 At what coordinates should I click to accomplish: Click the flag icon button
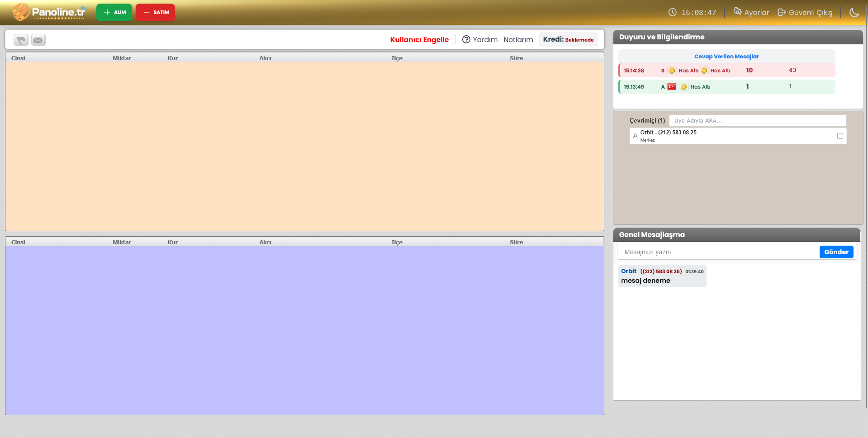21,40
